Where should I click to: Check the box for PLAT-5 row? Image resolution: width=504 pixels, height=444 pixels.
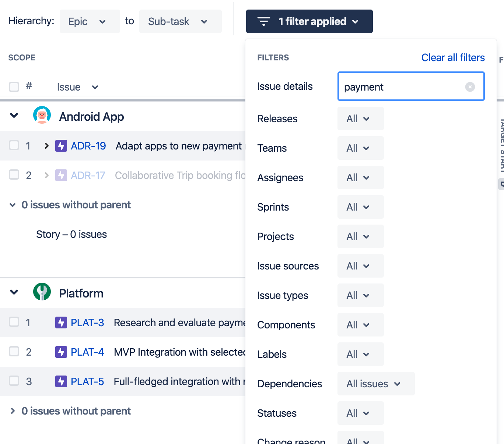click(14, 381)
